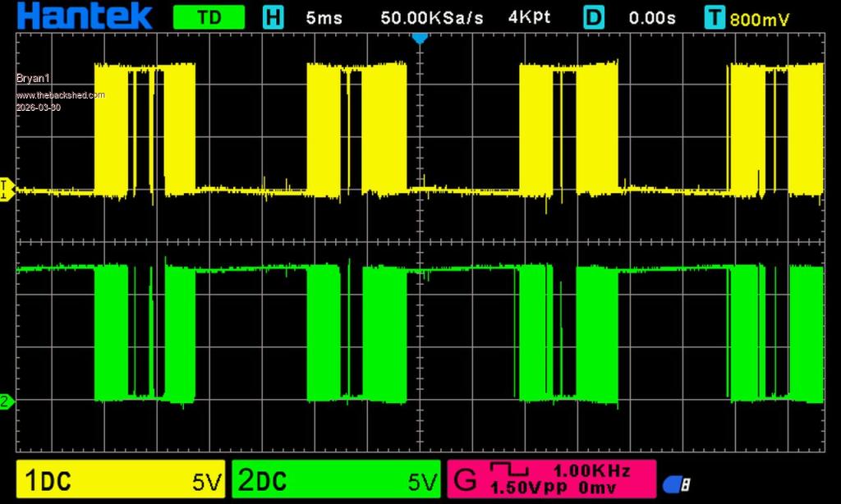Click the blue USB icon at bottom right
The height and width of the screenshot is (504, 841).
coord(676,485)
